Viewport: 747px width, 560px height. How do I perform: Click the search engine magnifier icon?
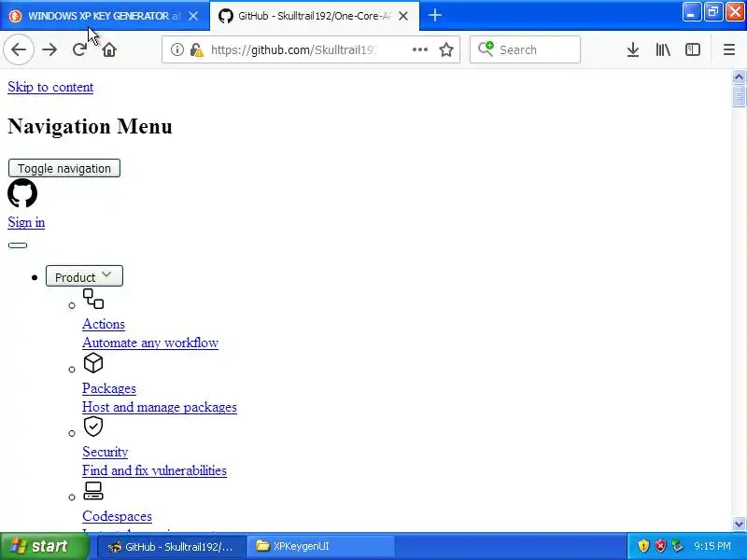[x=486, y=49]
